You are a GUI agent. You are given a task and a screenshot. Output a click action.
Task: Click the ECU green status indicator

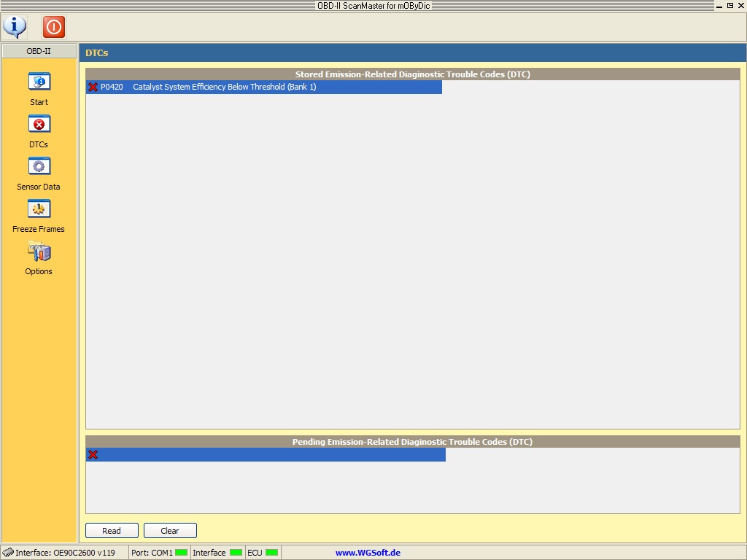[271, 553]
